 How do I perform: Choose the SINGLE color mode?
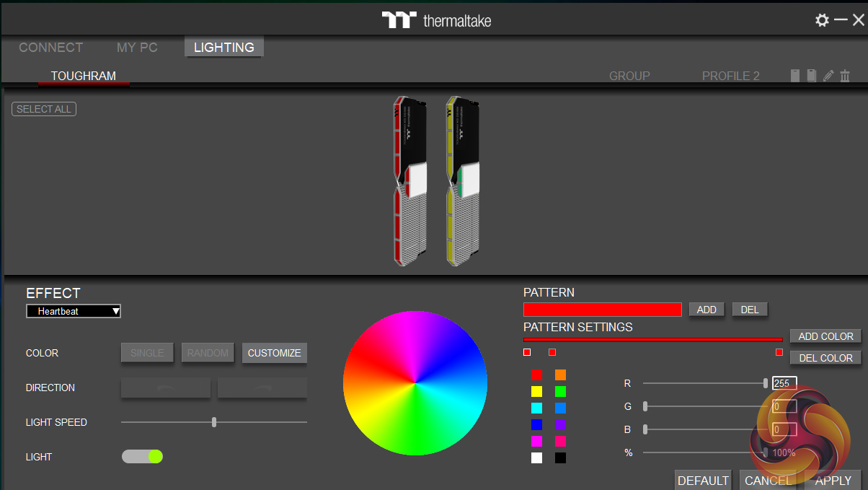click(147, 353)
